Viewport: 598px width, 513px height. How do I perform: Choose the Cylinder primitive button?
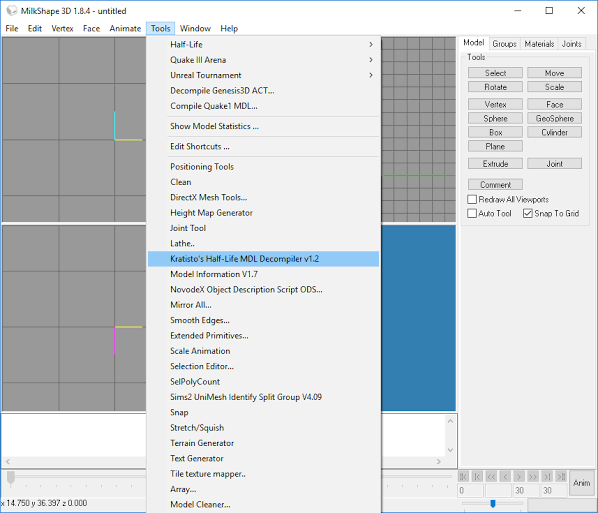[555, 132]
